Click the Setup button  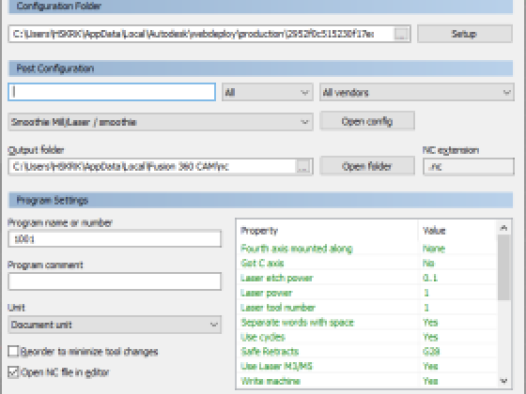(x=465, y=34)
